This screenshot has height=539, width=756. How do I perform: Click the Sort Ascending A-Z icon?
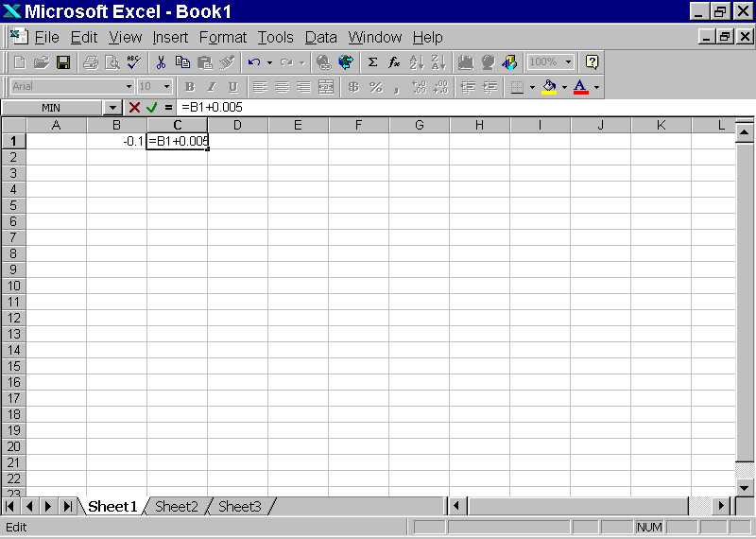[416, 62]
